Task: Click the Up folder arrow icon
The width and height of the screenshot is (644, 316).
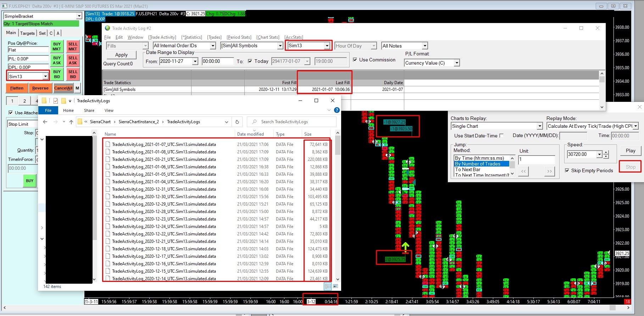Action: [71, 122]
